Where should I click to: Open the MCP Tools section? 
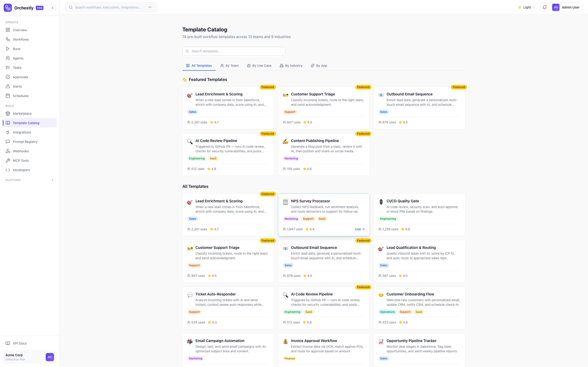coord(21,160)
